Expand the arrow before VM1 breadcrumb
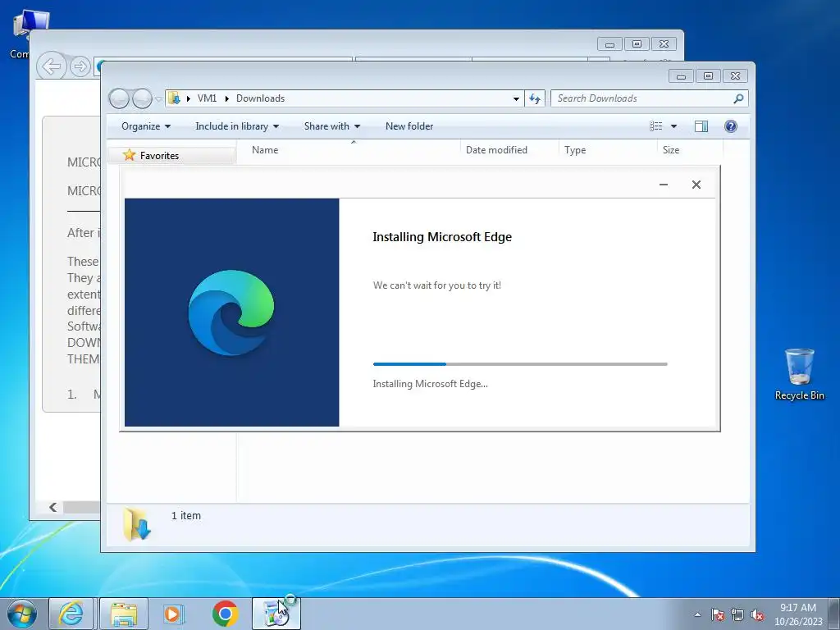Screen dimensions: 840x630 [x=188, y=98]
